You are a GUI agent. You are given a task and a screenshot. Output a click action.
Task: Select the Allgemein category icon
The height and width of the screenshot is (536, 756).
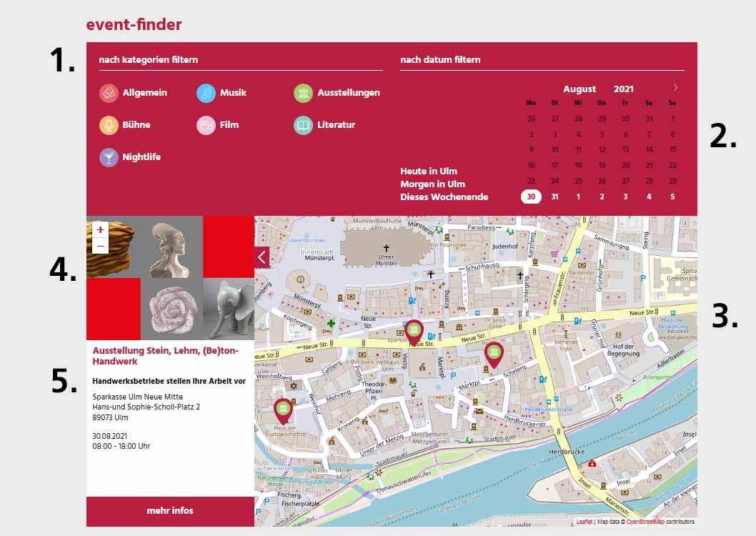(x=109, y=93)
